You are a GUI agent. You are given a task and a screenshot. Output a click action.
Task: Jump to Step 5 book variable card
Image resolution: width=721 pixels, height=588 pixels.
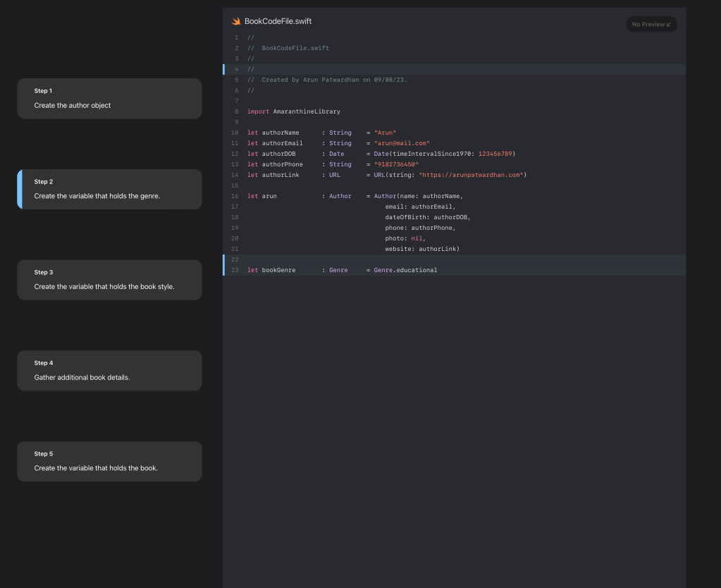[109, 461]
